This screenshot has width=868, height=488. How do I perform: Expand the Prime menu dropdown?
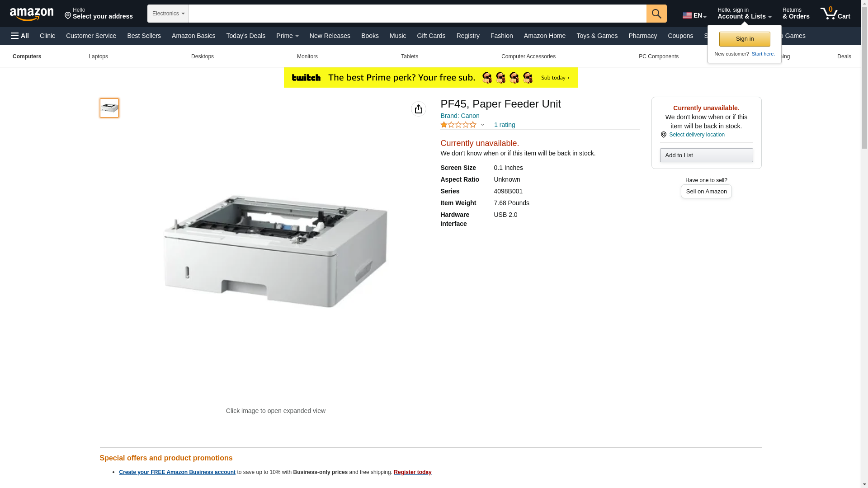[x=288, y=36]
